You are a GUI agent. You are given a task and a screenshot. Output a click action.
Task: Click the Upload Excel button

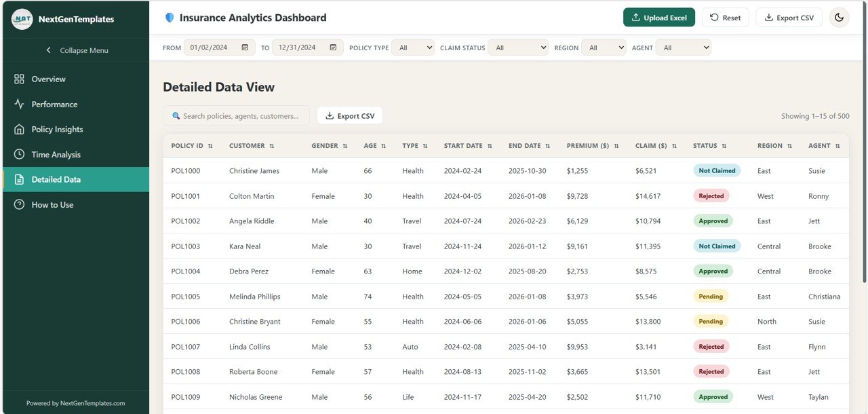[x=658, y=18]
